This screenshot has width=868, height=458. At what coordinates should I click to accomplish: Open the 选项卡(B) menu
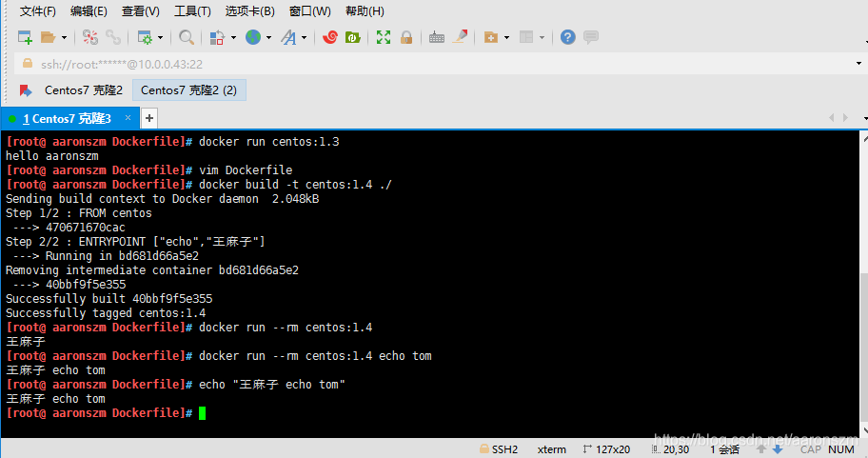249,11
